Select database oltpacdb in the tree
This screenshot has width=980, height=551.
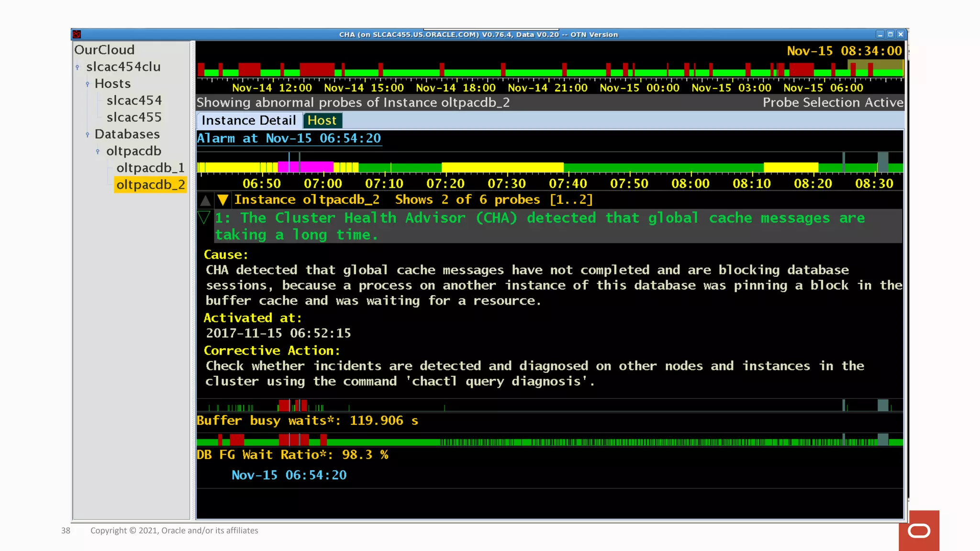[134, 151]
